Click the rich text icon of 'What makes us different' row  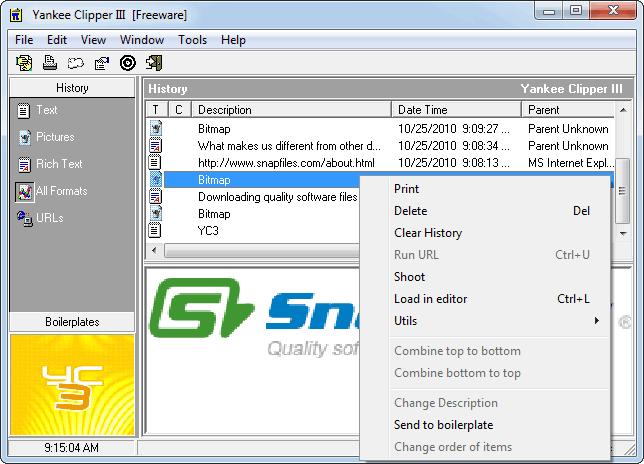pos(155,146)
